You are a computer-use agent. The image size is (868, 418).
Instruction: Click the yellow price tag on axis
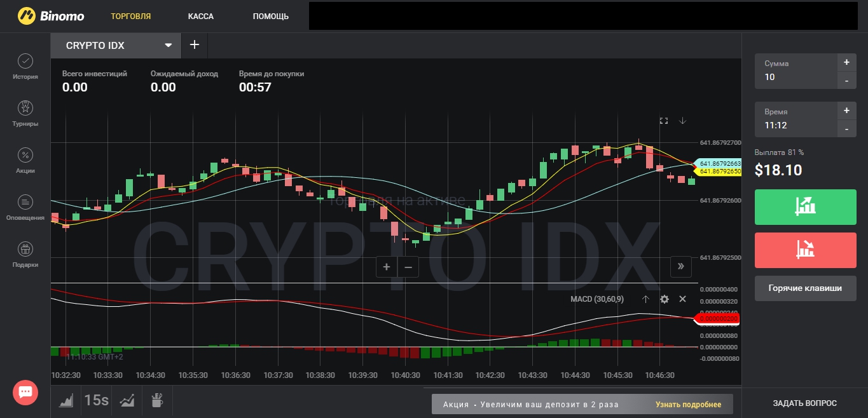click(x=717, y=172)
